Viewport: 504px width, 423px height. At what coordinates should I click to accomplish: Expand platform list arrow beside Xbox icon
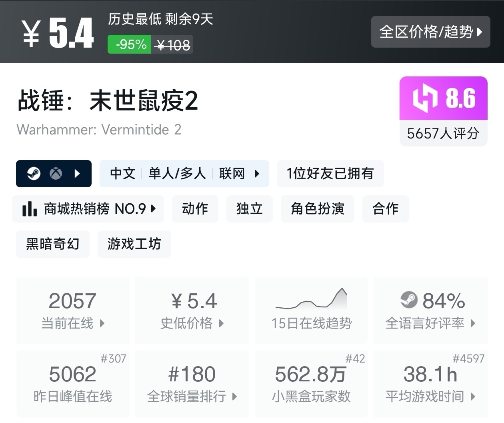(x=78, y=174)
